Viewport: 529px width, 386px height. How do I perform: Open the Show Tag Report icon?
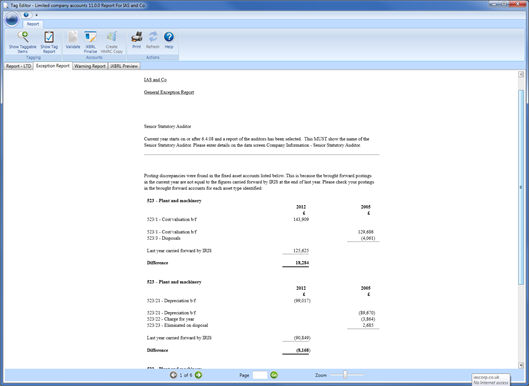pos(49,37)
